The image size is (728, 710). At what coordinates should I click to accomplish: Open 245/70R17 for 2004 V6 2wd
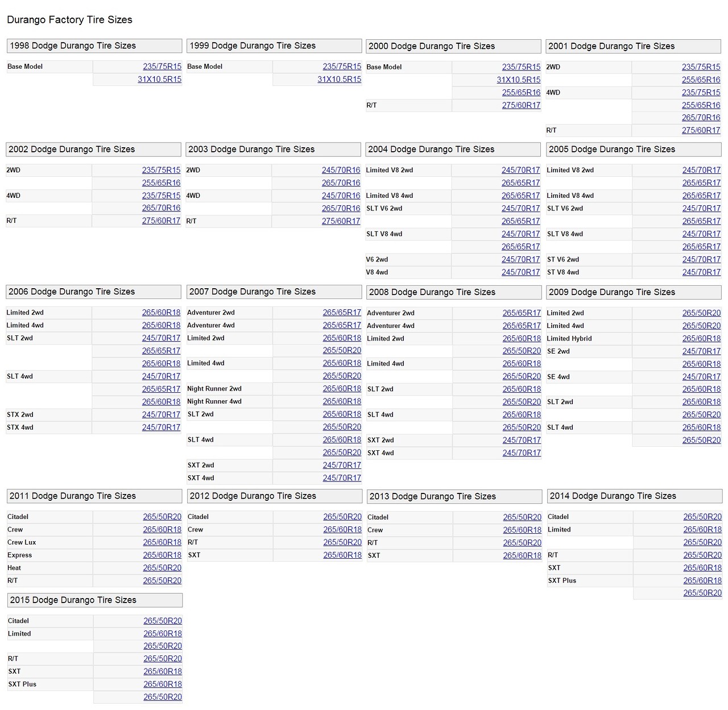(520, 259)
